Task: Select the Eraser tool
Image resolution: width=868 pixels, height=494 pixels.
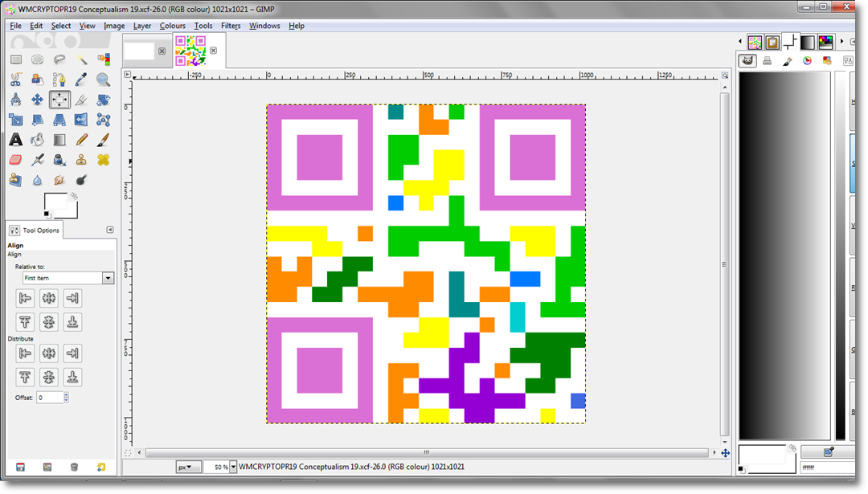Action: pyautogui.click(x=16, y=160)
